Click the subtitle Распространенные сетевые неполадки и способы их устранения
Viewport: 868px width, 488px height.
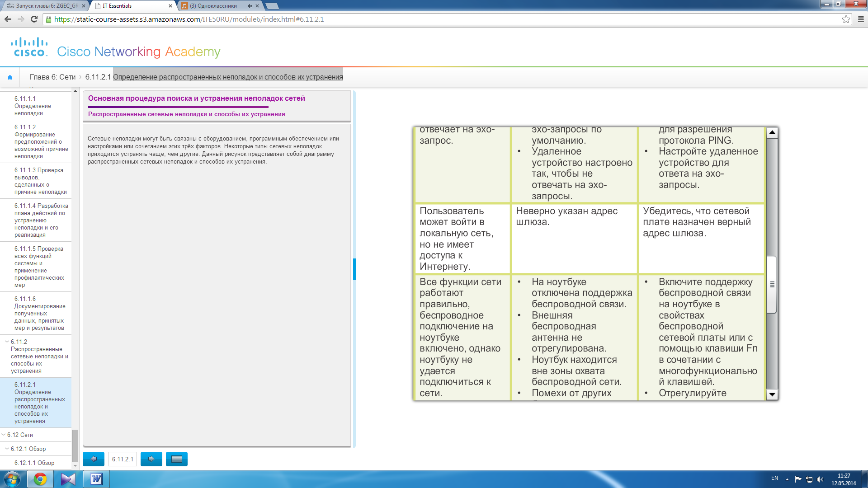coord(186,114)
